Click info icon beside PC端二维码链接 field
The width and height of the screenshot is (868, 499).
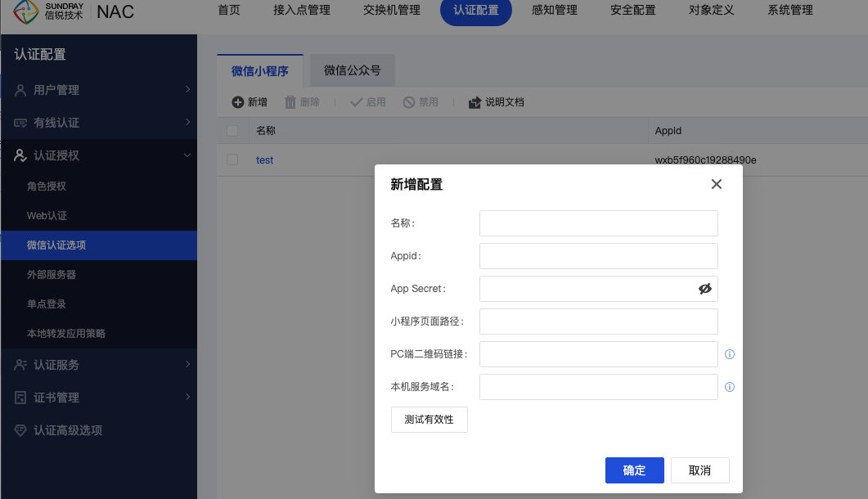point(730,354)
